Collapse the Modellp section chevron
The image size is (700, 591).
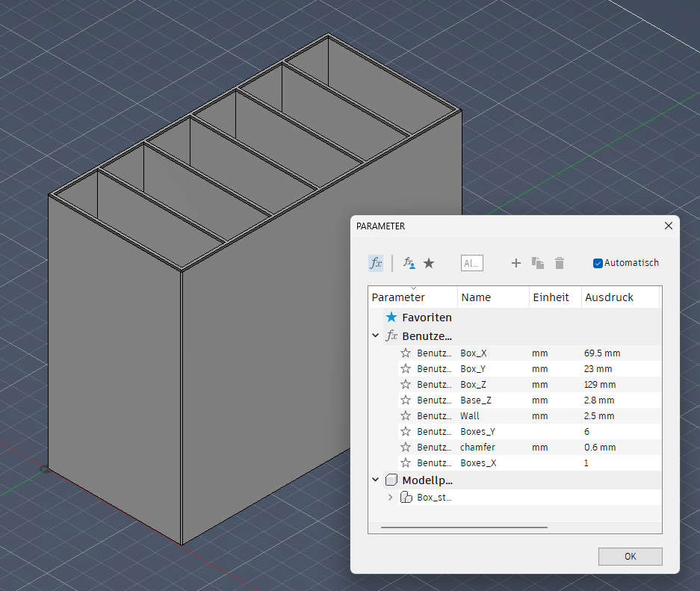point(375,480)
